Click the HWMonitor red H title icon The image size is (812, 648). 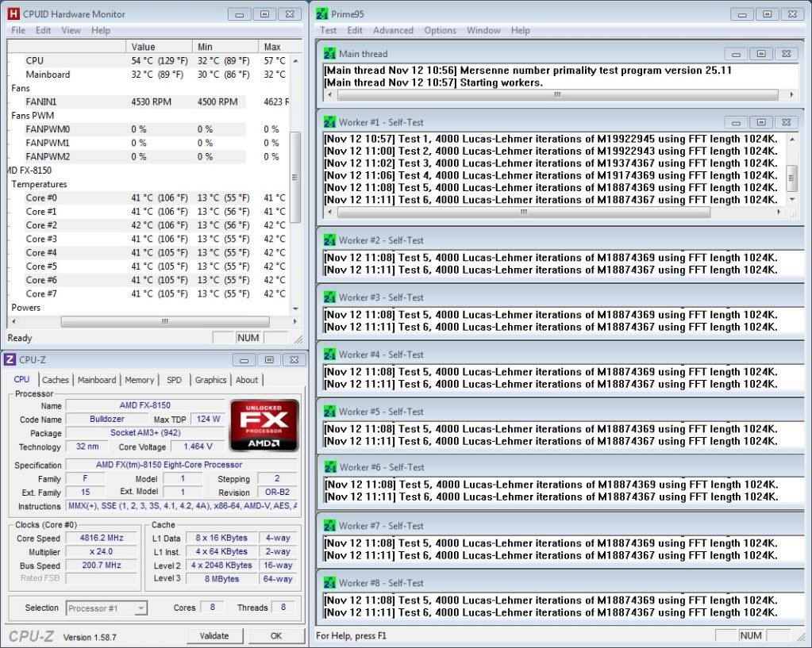click(x=13, y=14)
